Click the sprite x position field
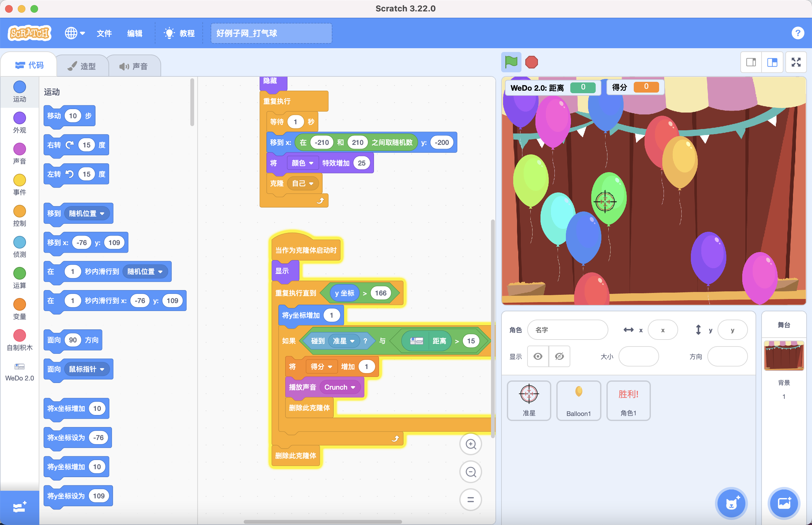The image size is (812, 525). click(663, 330)
